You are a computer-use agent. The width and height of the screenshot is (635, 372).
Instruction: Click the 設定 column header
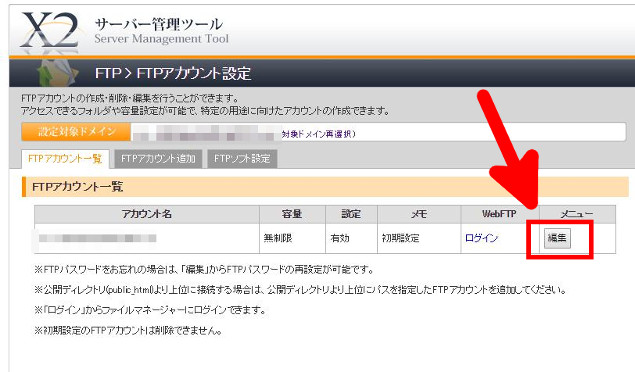coord(351,214)
